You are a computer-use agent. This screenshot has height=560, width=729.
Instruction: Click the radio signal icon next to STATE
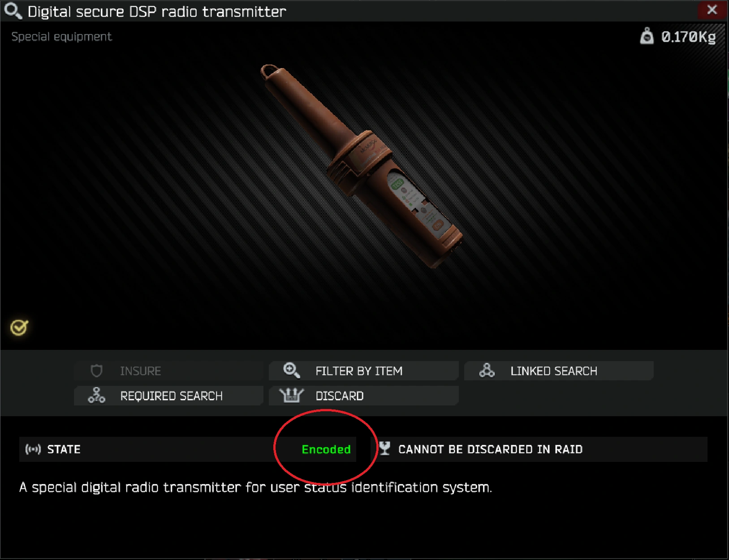coord(33,449)
